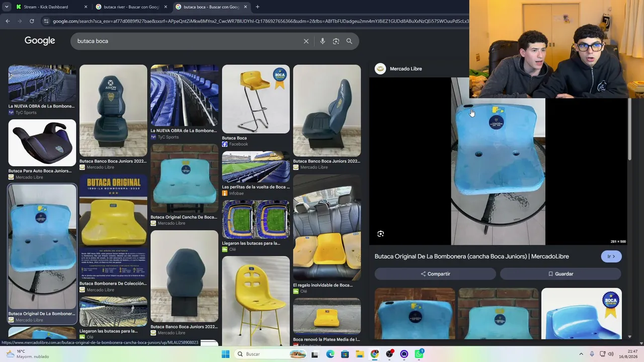644x362 pixels.
Task: Open the Butaca Original 1995 yellow seat thumbnail
Action: coord(113,226)
